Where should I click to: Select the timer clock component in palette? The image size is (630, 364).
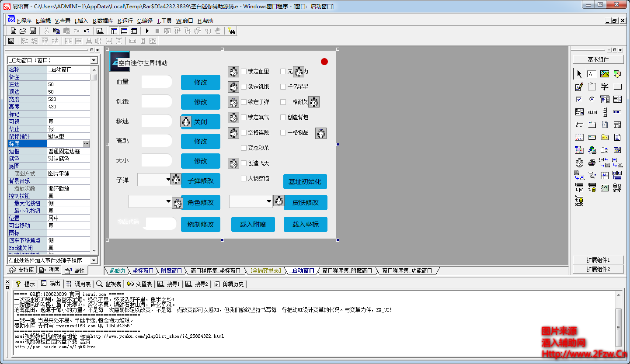pyautogui.click(x=579, y=163)
